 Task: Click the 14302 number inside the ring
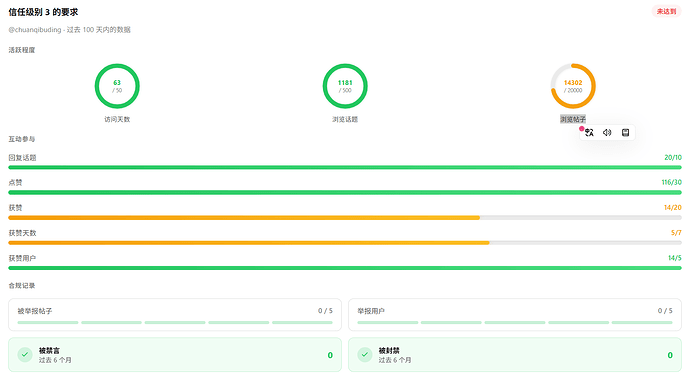[x=573, y=83]
